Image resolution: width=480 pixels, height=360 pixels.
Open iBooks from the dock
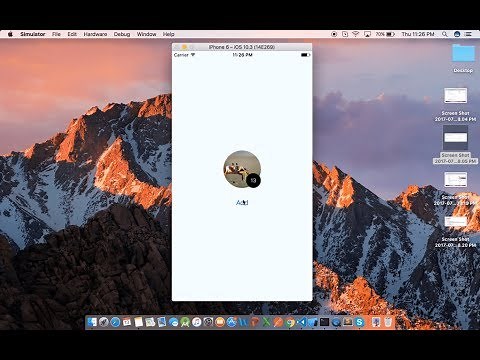[220, 322]
